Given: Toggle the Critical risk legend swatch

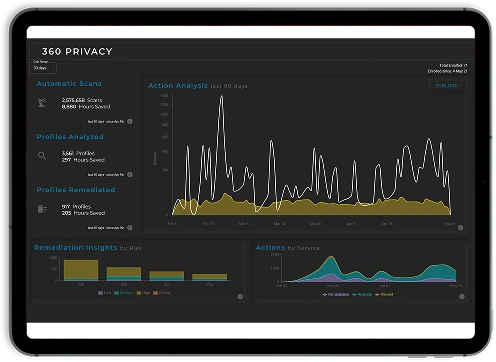Looking at the screenshot, I should tap(155, 293).
